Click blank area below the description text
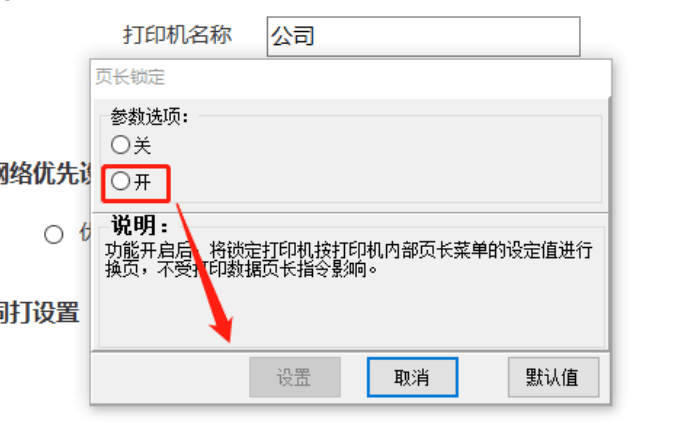 351,313
